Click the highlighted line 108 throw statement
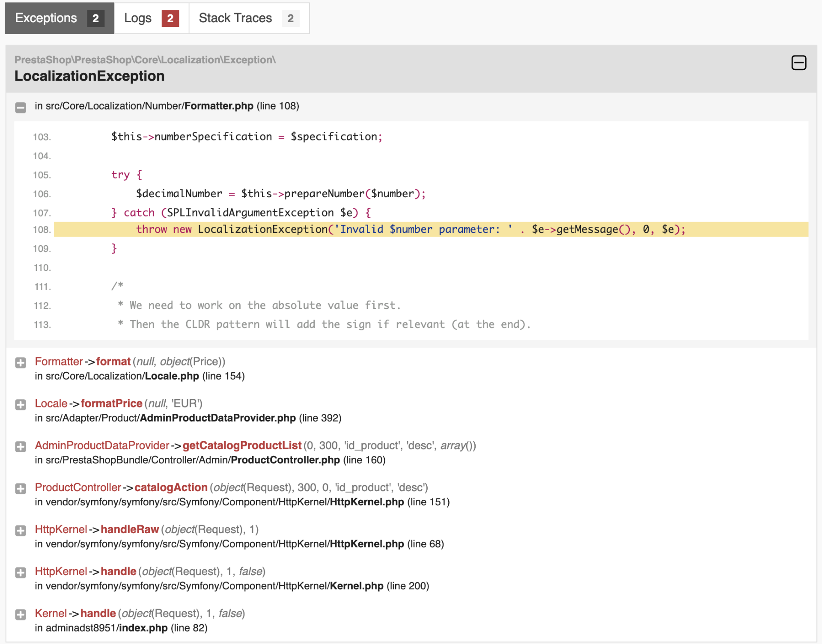 [x=410, y=229]
